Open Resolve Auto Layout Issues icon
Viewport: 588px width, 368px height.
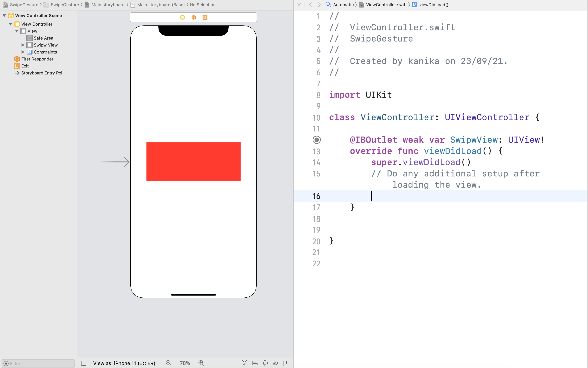(x=275, y=363)
